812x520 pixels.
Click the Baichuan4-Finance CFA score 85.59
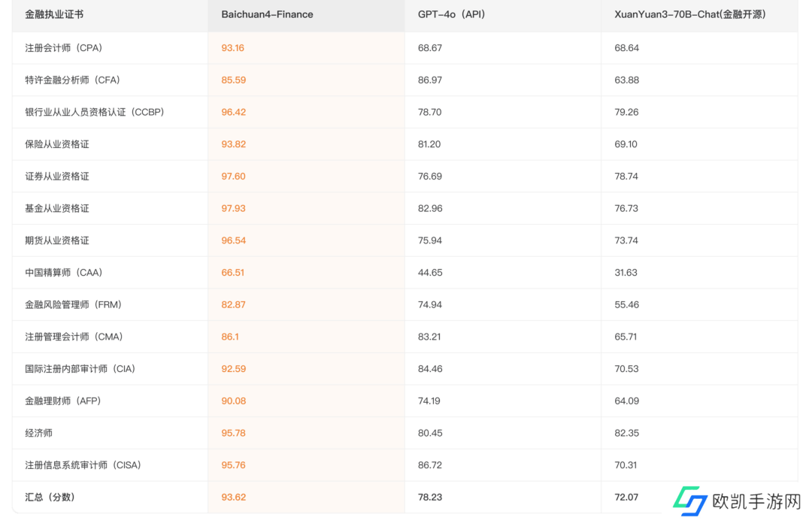[x=233, y=80]
